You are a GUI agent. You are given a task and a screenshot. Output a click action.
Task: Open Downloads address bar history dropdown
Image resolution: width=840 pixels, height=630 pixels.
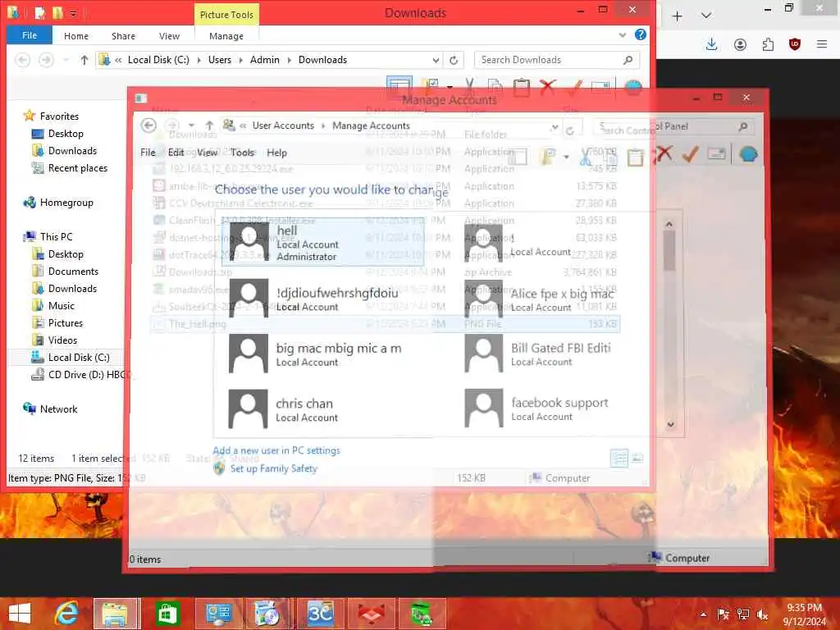[x=436, y=60]
